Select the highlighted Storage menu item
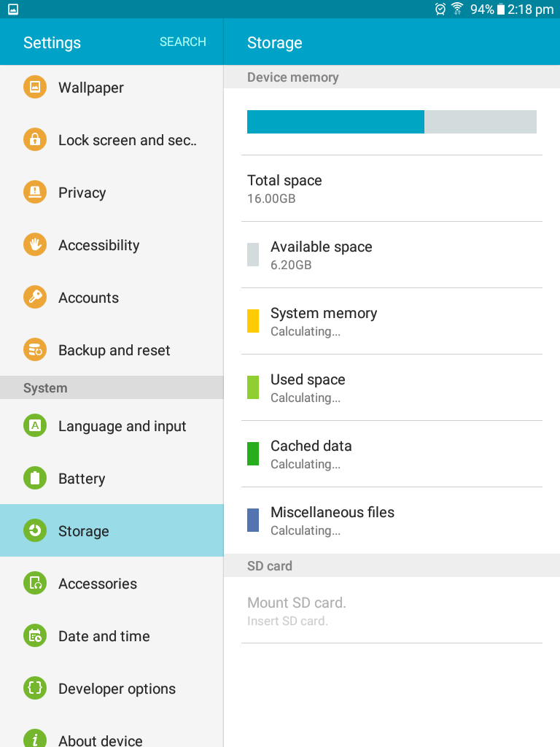The width and height of the screenshot is (560, 747). (x=112, y=530)
